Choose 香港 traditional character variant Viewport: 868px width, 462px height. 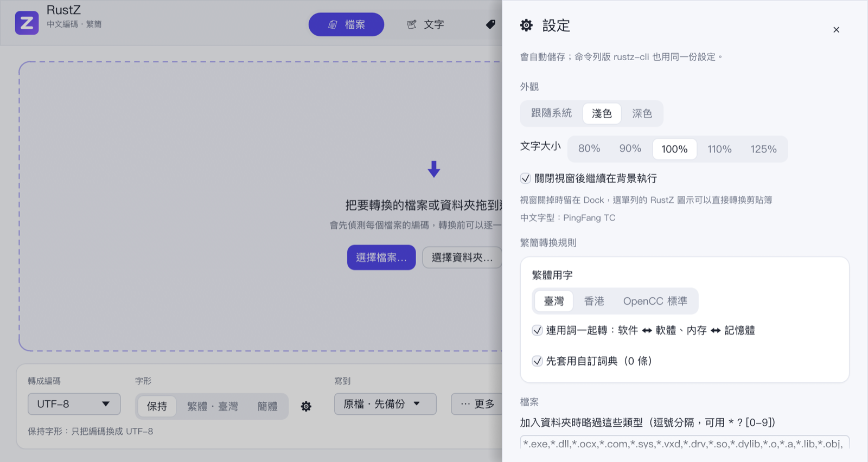tap(594, 301)
